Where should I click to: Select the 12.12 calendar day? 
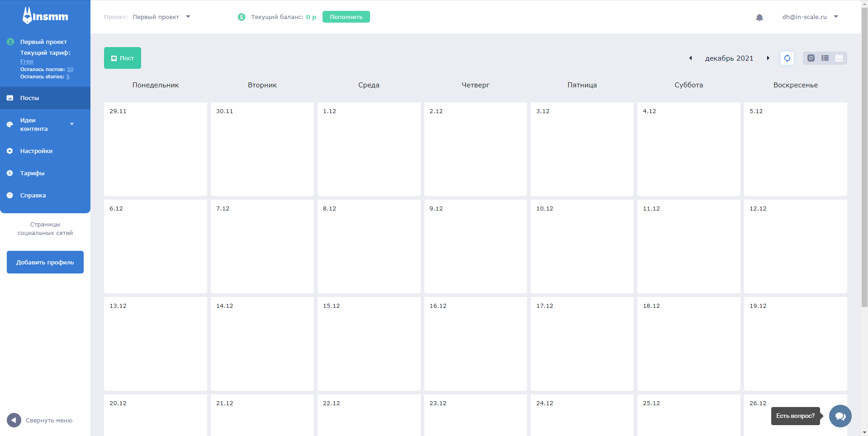[796, 246]
